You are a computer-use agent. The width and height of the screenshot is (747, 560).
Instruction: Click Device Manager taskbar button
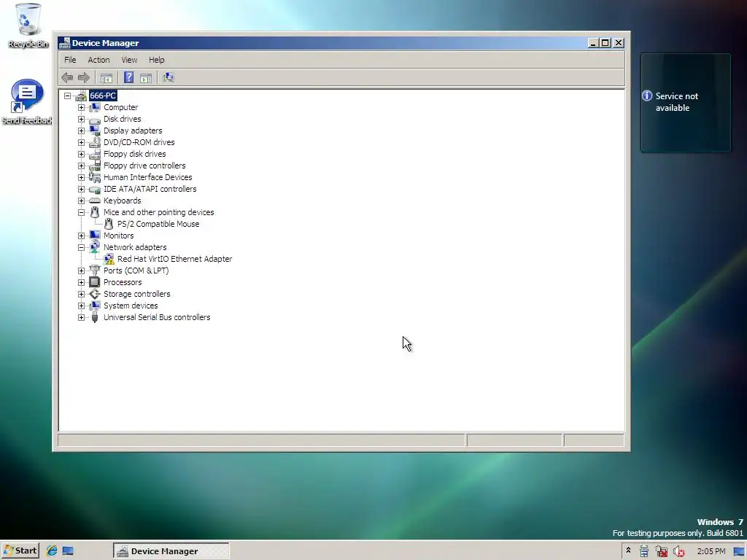click(x=171, y=551)
